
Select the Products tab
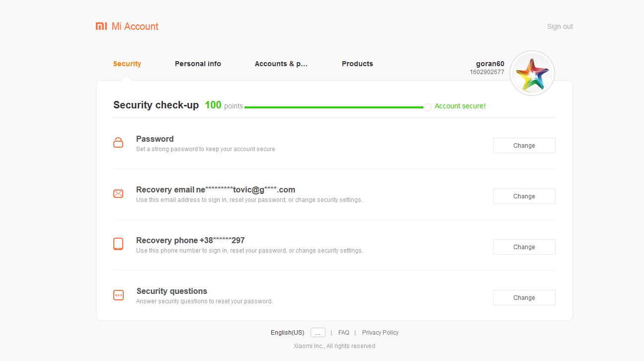click(x=357, y=64)
